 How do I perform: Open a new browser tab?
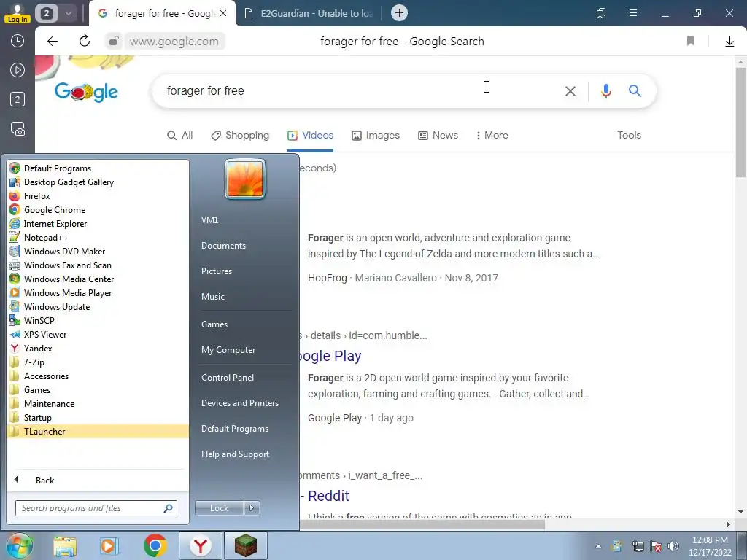click(399, 13)
